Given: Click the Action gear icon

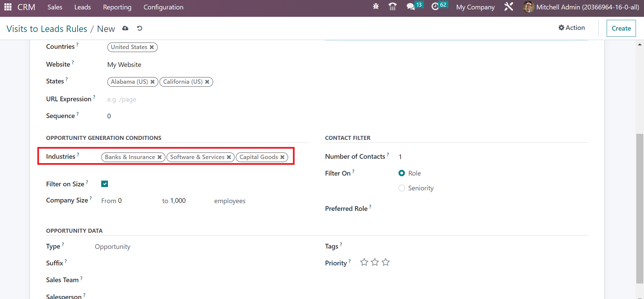Looking at the screenshot, I should [561, 28].
